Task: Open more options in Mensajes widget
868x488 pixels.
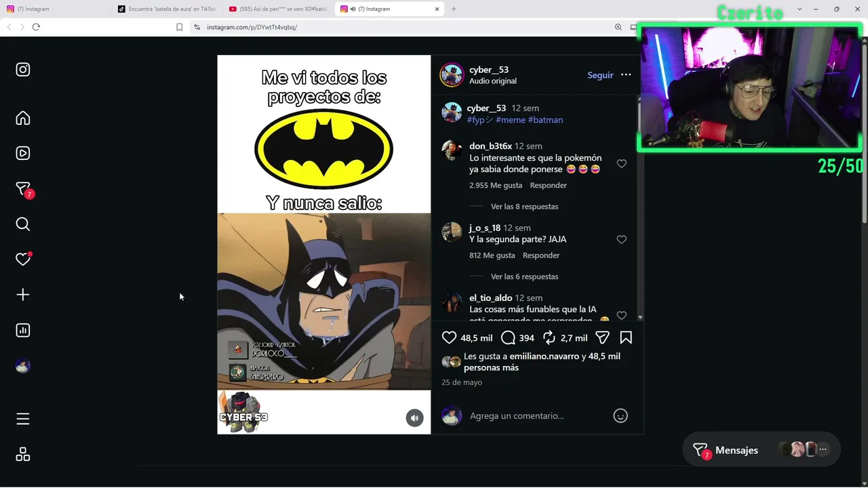Action: point(823,449)
